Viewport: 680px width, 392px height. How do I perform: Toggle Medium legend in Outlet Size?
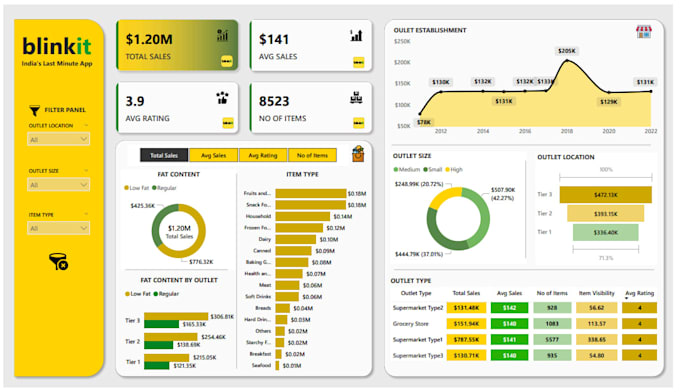[x=407, y=170]
